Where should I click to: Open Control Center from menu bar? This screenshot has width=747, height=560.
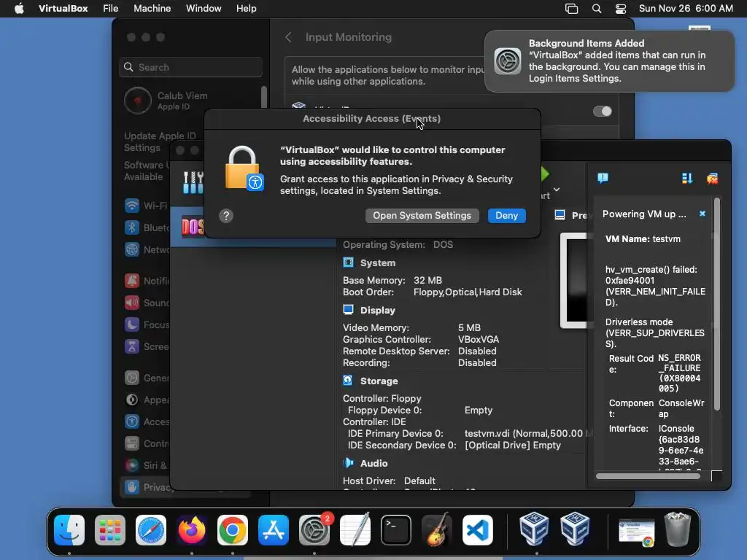click(621, 9)
